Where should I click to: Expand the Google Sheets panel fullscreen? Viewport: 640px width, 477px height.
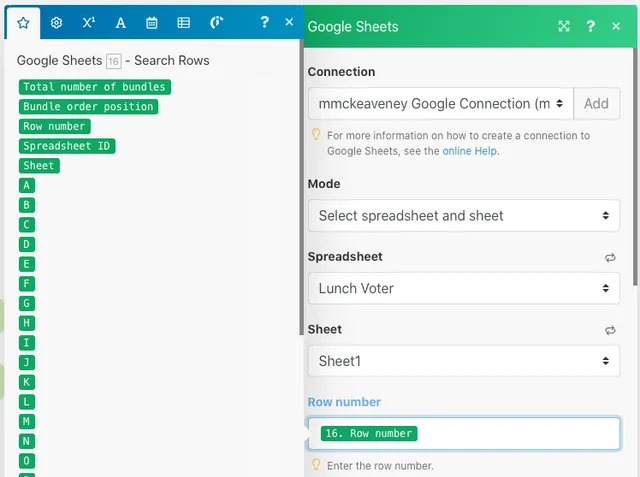point(564,26)
